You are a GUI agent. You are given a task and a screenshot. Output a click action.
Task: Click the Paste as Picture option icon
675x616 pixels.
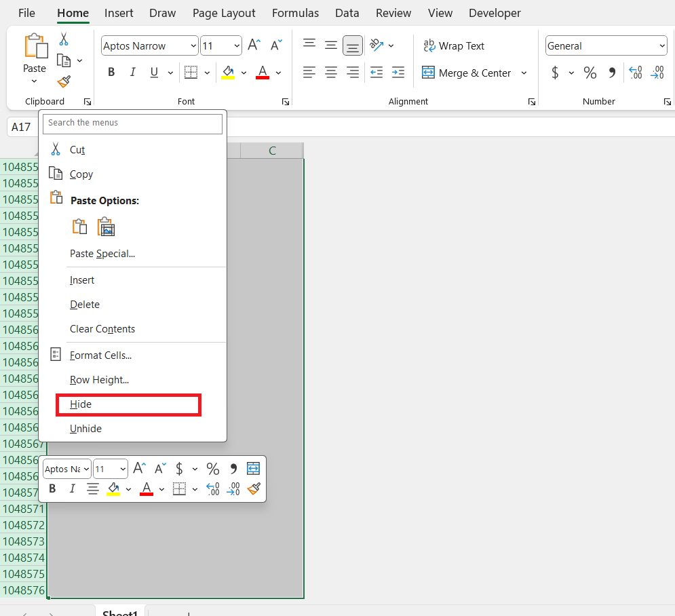click(106, 227)
